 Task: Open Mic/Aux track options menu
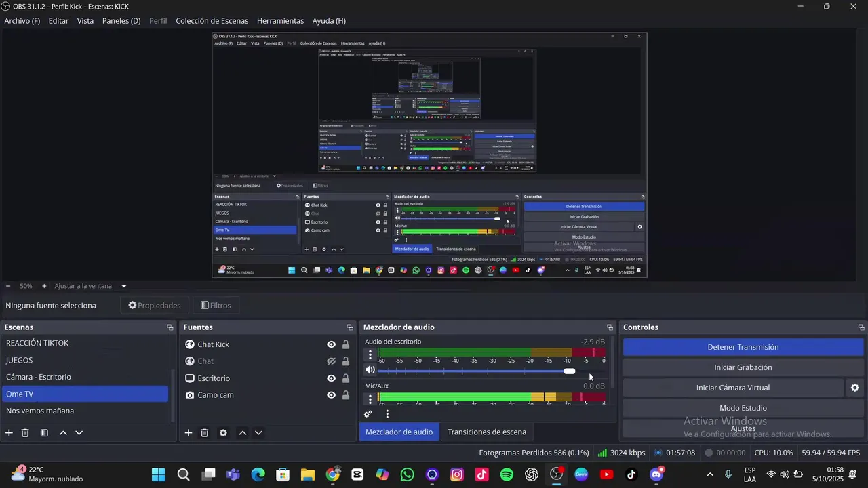[370, 399]
